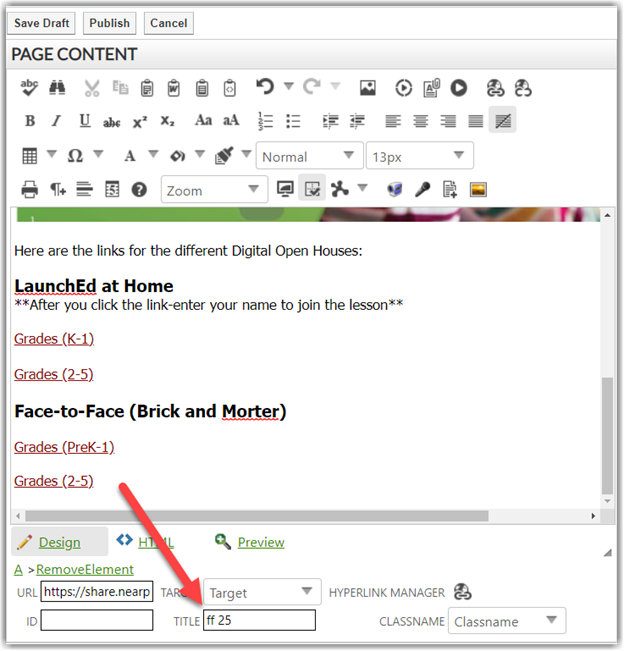The height and width of the screenshot is (651, 624).
Task: Insert a numbered list
Action: coord(265,121)
